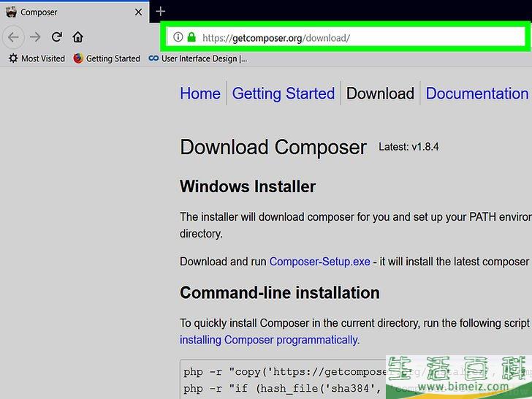This screenshot has height=399, width=532.
Task: Go to the browser Home page icon
Action: 77,37
